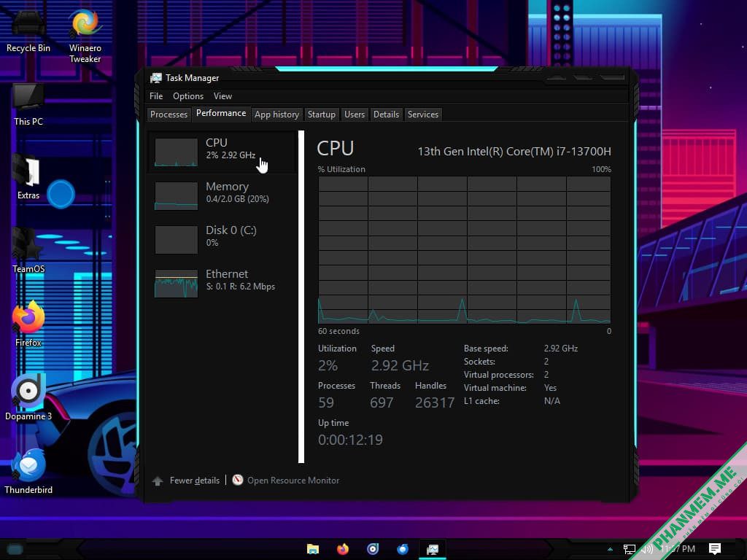The image size is (747, 560).
Task: Open the Resource Monitor icon link
Action: (285, 480)
